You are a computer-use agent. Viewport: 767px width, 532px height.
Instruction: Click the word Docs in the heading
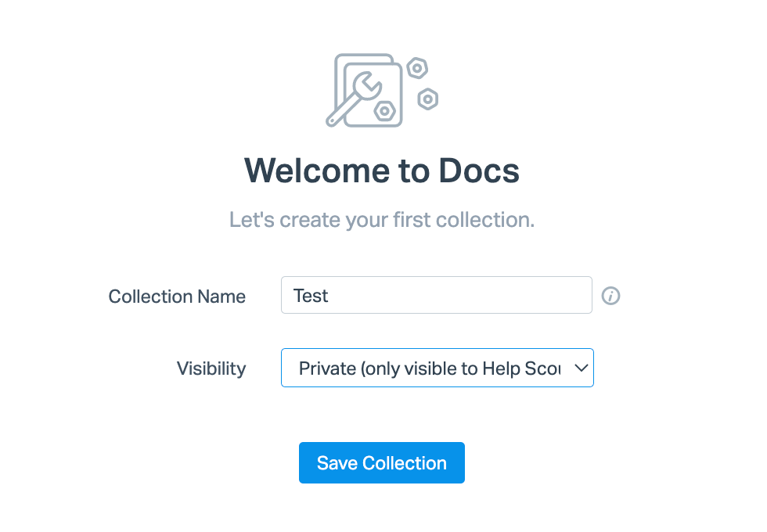(479, 171)
